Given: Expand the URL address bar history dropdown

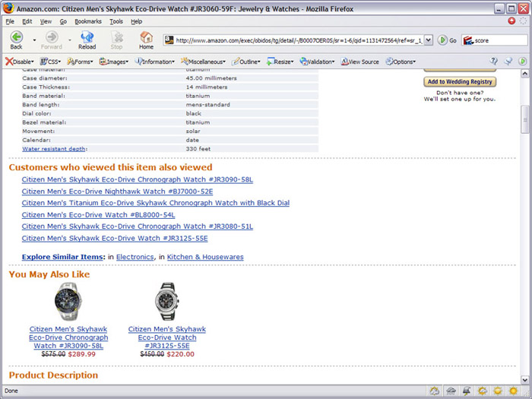Looking at the screenshot, I should (x=429, y=40).
